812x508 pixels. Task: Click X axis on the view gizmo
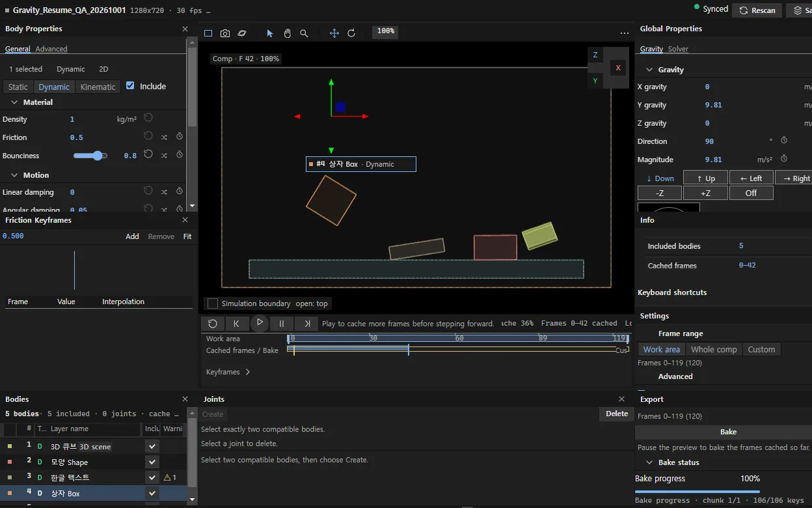(618, 68)
